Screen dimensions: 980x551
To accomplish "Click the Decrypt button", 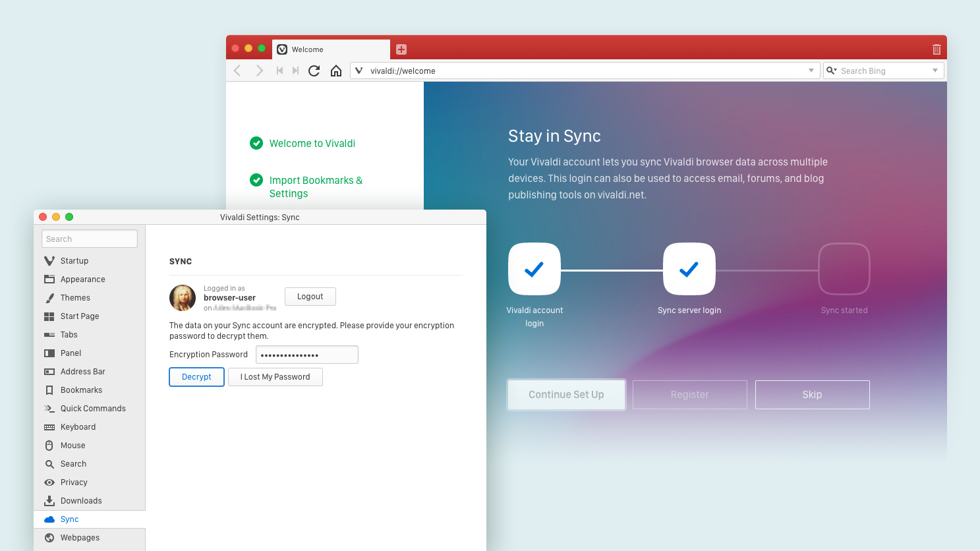I will pyautogui.click(x=197, y=377).
